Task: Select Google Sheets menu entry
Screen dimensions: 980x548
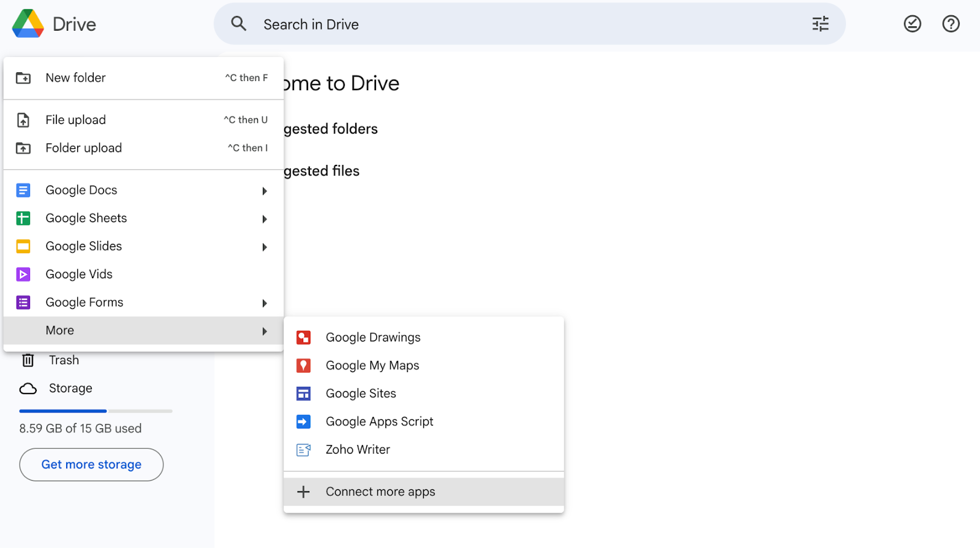Action: pos(143,218)
